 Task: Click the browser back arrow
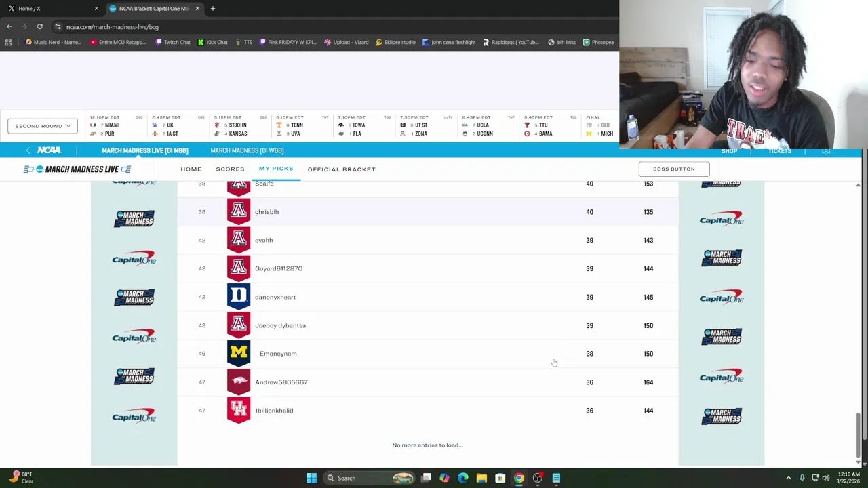pos(9,26)
